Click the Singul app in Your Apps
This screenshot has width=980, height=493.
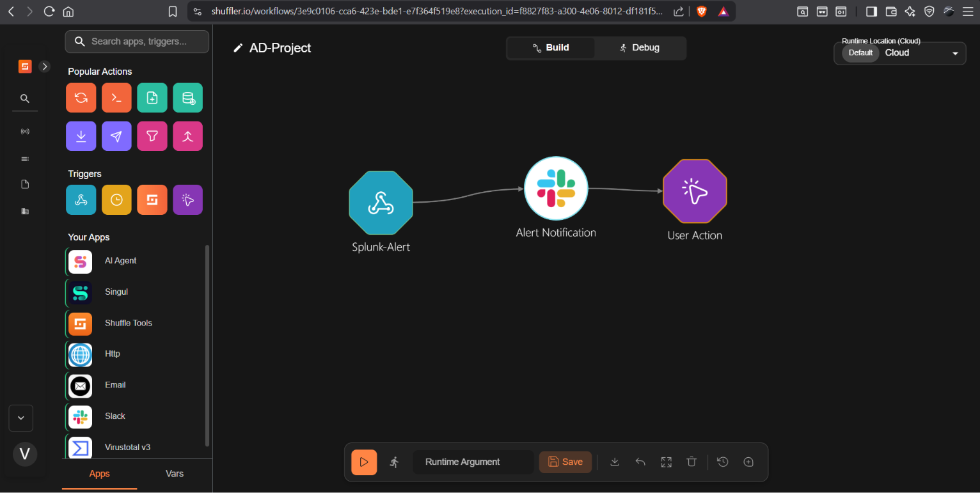(134, 292)
